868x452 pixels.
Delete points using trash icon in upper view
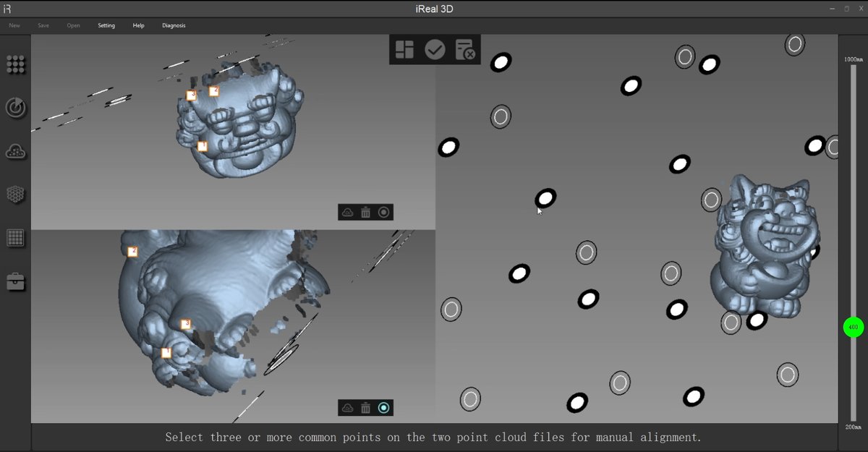point(366,213)
